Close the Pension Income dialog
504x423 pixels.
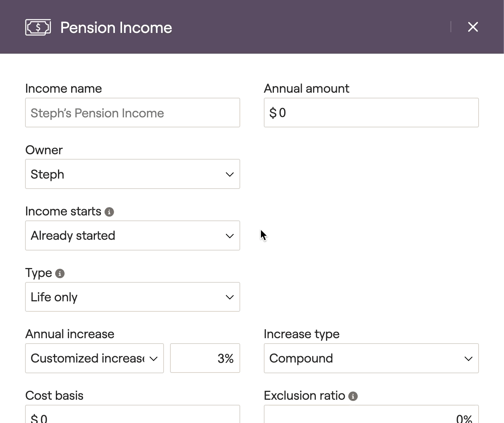point(473,27)
